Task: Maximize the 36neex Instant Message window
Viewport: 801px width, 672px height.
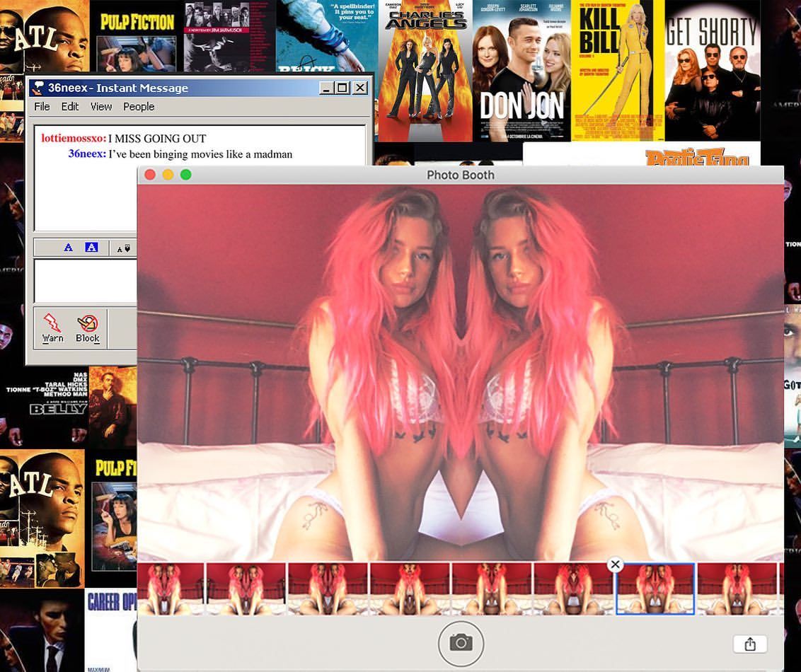Action: click(x=342, y=88)
